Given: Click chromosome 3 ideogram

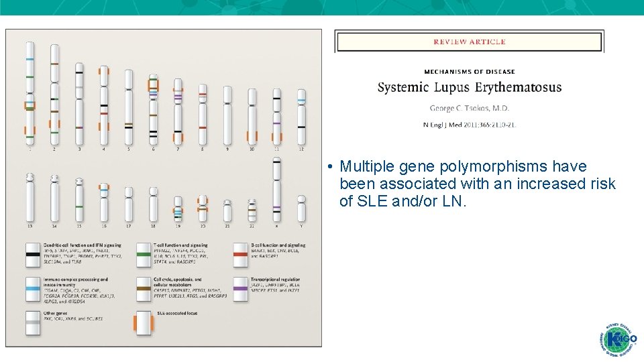Looking at the screenshot, I should pos(79,104).
